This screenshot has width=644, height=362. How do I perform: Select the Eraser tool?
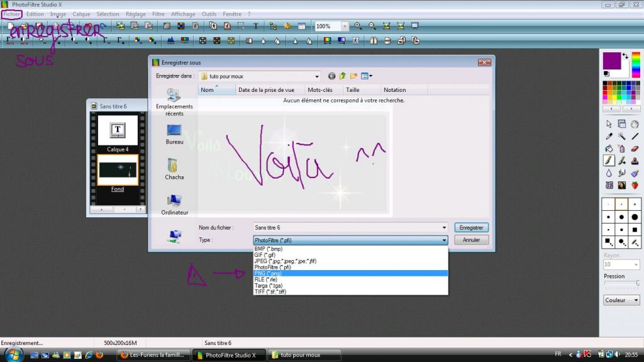tap(635, 149)
